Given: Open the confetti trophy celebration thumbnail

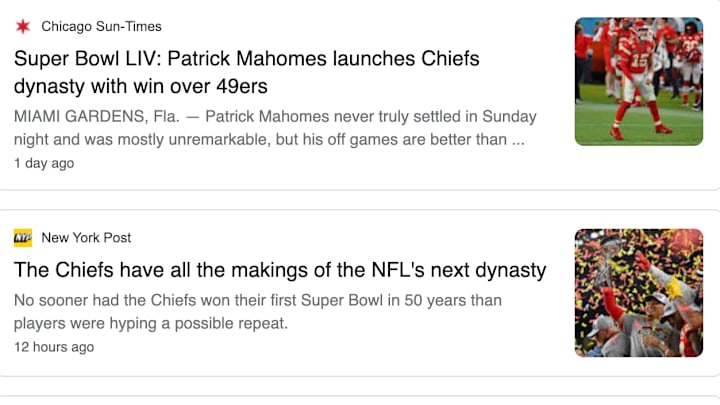Looking at the screenshot, I should 639,292.
